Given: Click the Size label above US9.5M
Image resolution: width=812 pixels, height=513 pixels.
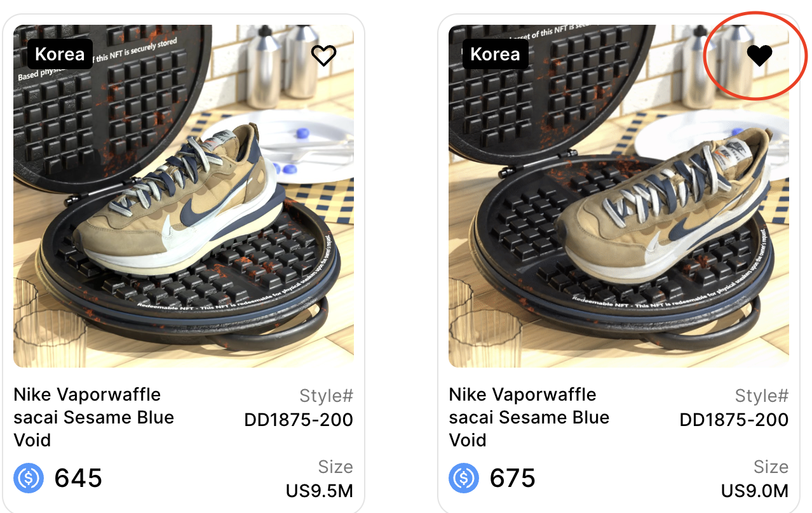Looking at the screenshot, I should (x=335, y=467).
